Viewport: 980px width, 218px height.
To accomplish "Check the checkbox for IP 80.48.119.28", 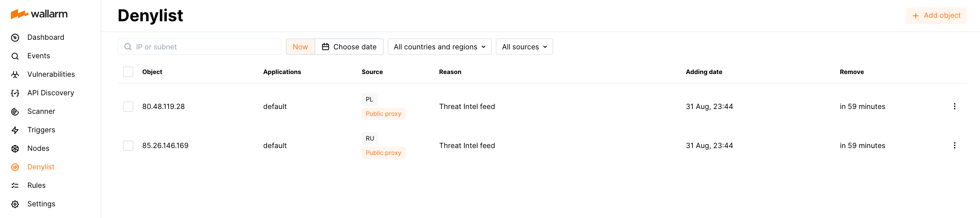I will click(x=128, y=106).
